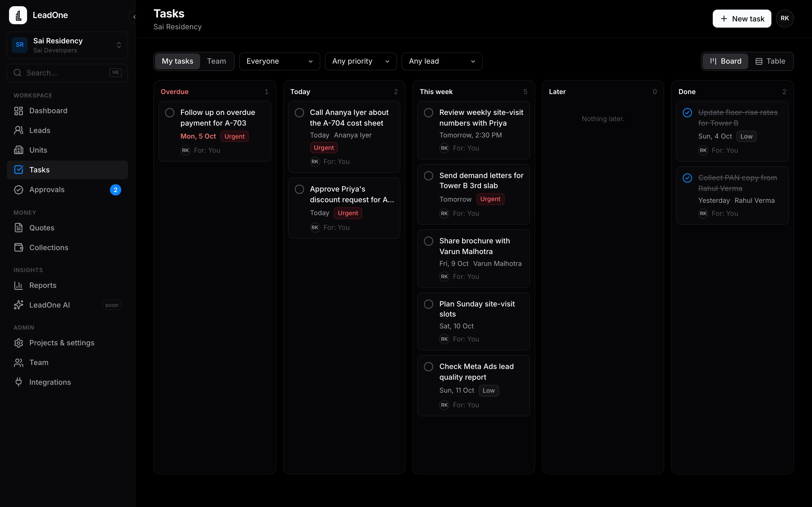Image resolution: width=812 pixels, height=507 pixels.
Task: Open Reports bar chart icon
Action: point(18,285)
